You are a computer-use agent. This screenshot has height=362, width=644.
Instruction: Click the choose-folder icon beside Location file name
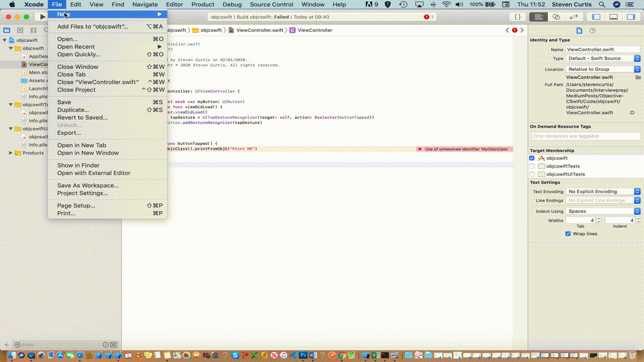638,77
